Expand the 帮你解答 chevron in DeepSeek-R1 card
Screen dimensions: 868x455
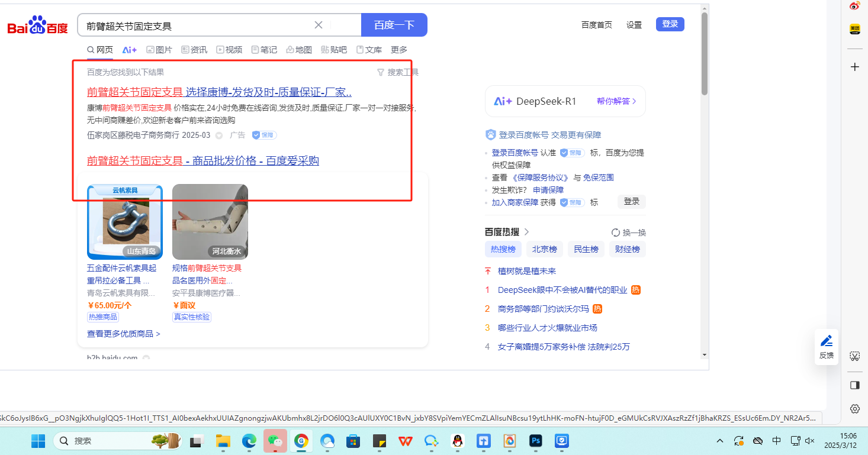(634, 101)
